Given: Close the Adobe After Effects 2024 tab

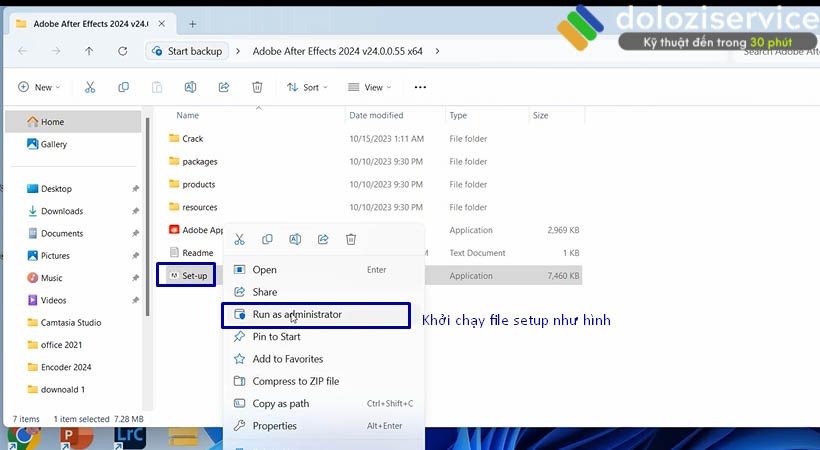Looking at the screenshot, I should [x=162, y=24].
